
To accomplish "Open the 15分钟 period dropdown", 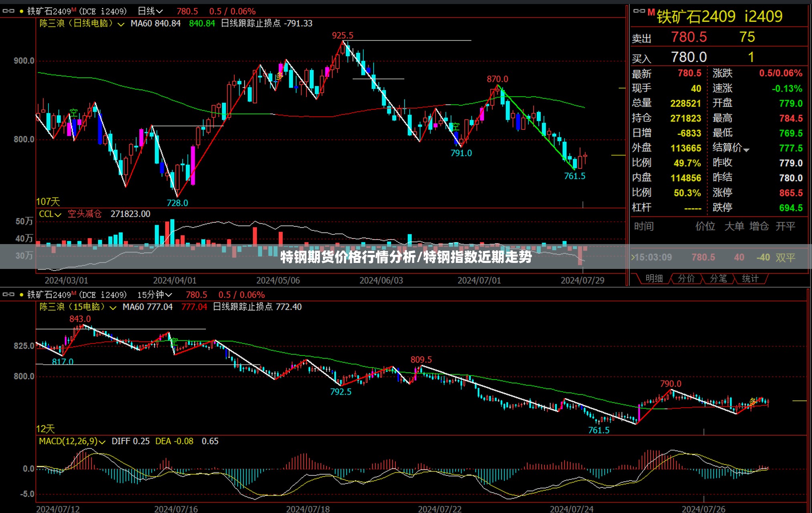I will (155, 295).
